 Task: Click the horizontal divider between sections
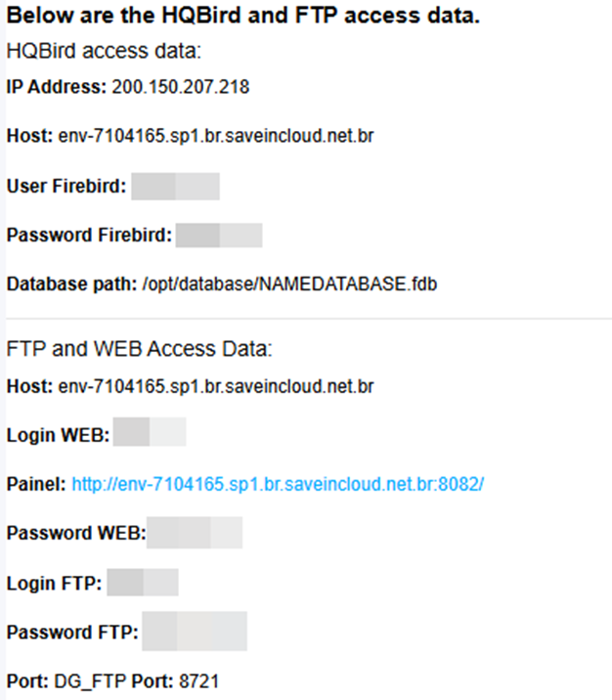[x=306, y=318]
